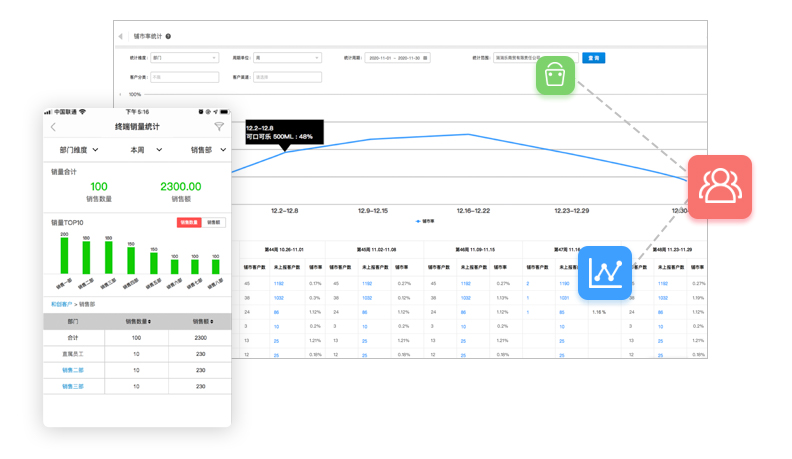Click the 100% chart zoom control
This screenshot has height=459, width=792.
coord(134,94)
